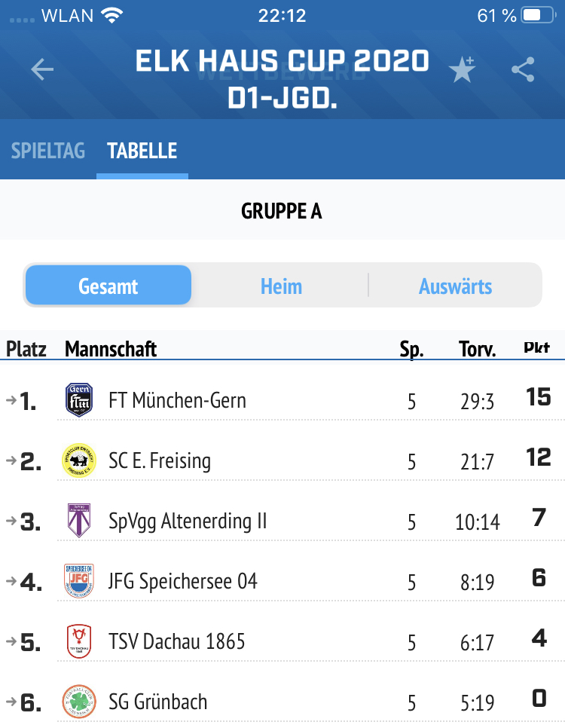The image size is (565, 728).
Task: Select the Gesamt table filter
Action: coord(108,286)
